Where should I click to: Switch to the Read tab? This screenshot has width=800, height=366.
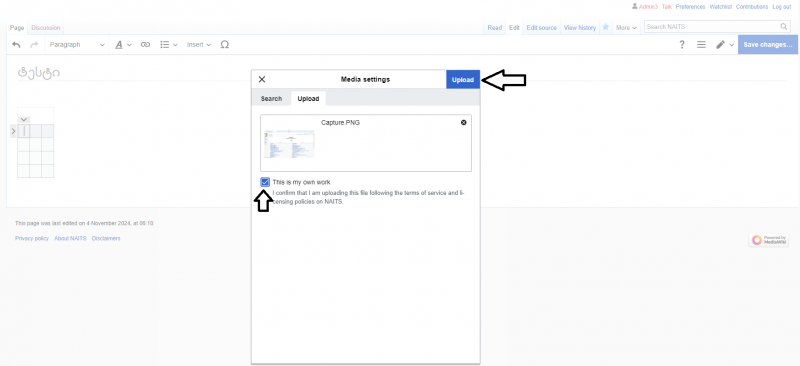[494, 28]
